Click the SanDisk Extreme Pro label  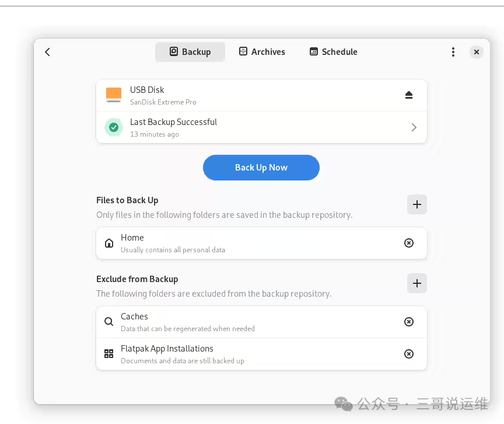163,102
